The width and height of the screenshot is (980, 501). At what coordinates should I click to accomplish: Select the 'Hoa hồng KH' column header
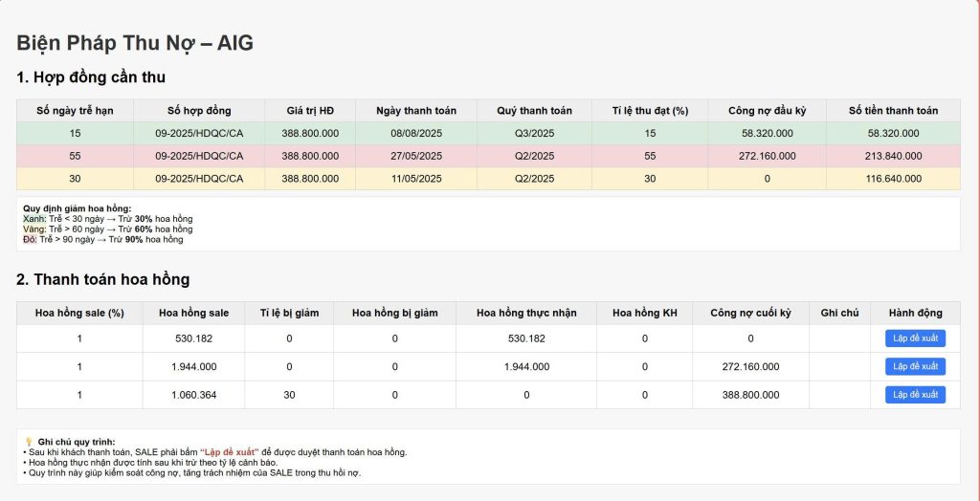[644, 313]
